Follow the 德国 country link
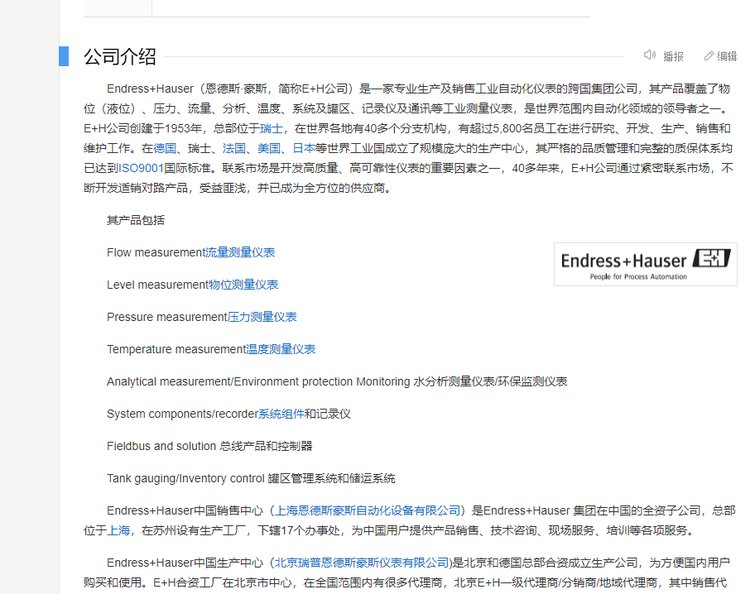 coord(165,148)
